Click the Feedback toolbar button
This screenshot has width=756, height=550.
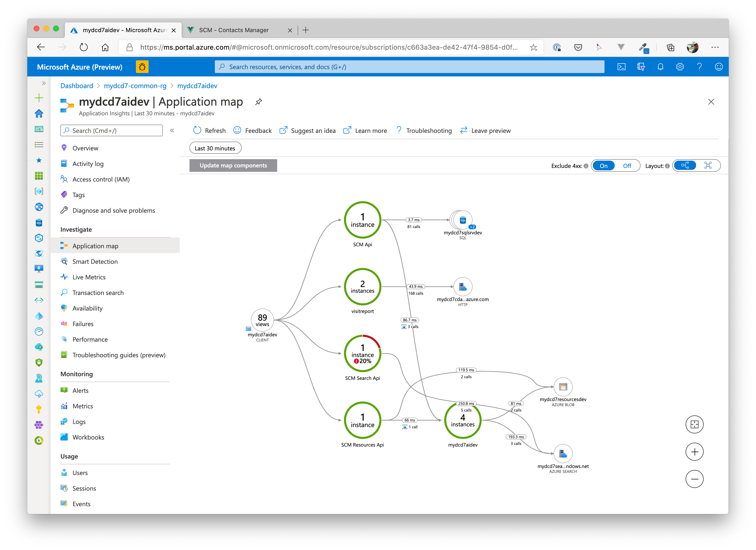pos(252,131)
